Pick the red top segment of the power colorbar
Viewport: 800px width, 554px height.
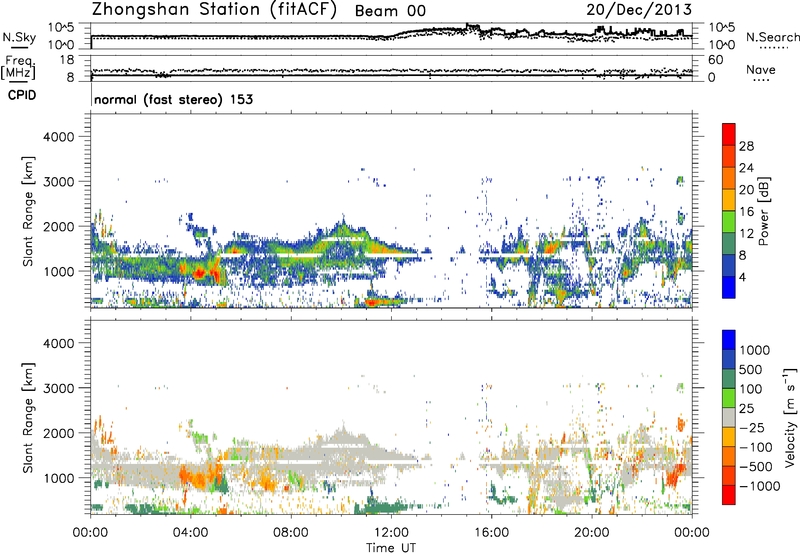click(729, 134)
